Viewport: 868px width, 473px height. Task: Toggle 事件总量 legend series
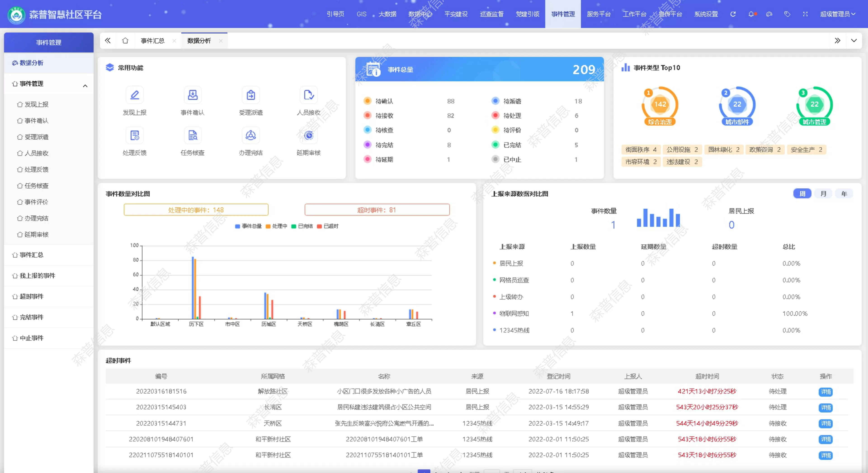pos(248,226)
